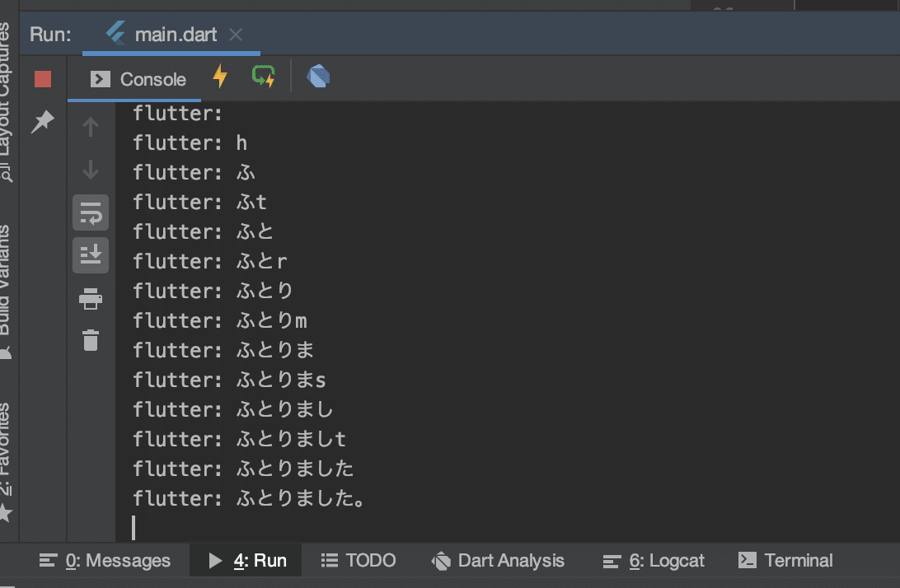The image size is (900, 588).
Task: Click the Logcat tab icon
Action: pos(612,561)
